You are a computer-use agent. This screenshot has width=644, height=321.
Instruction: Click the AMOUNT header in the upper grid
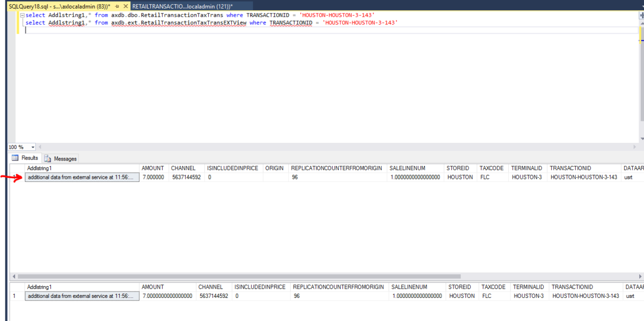coord(153,168)
